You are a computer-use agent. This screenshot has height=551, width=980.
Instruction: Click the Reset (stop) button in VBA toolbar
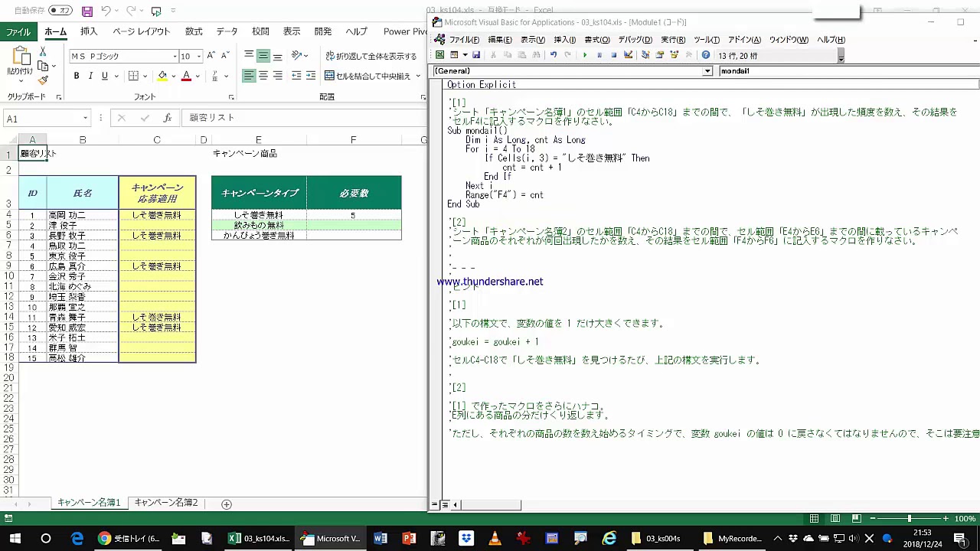[x=613, y=55]
